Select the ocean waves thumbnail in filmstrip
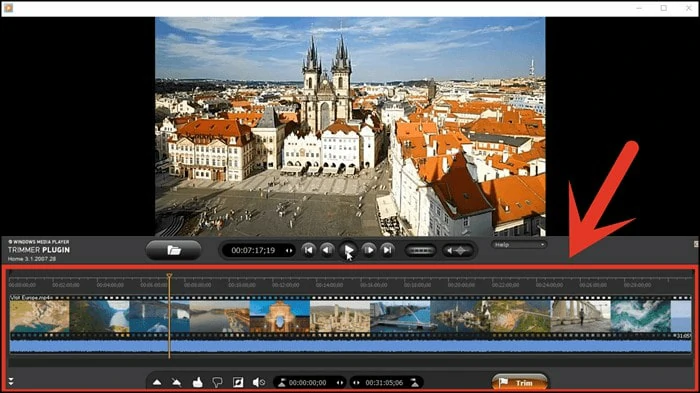700x393 pixels. point(641,316)
